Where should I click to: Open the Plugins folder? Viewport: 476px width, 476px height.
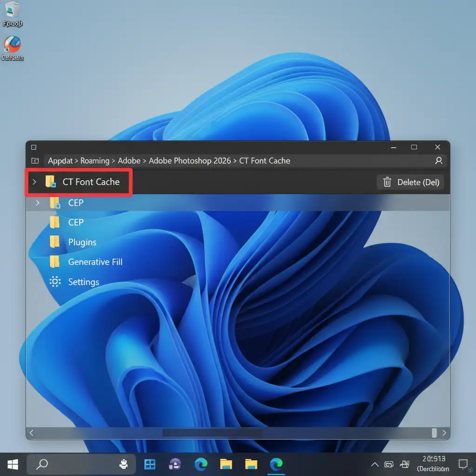tap(82, 242)
